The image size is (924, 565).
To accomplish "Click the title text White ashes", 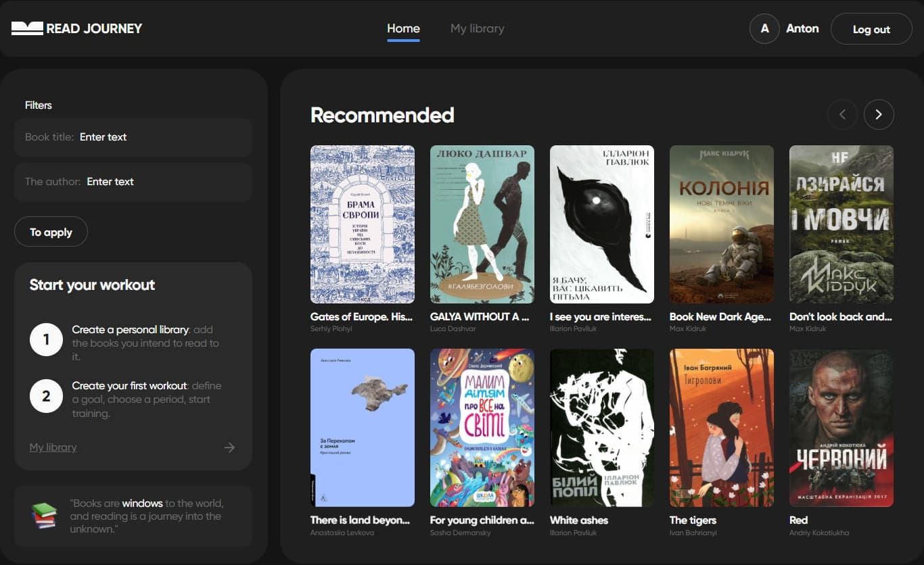I will (579, 520).
